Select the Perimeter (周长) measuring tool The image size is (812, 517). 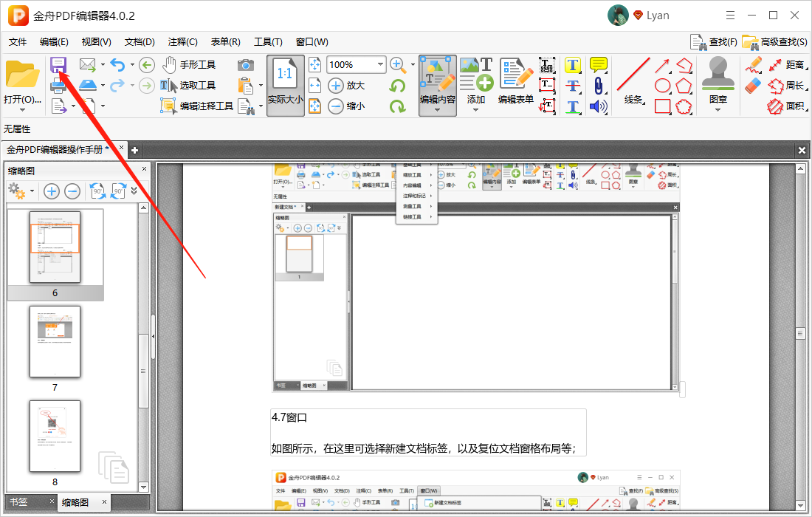pos(786,86)
